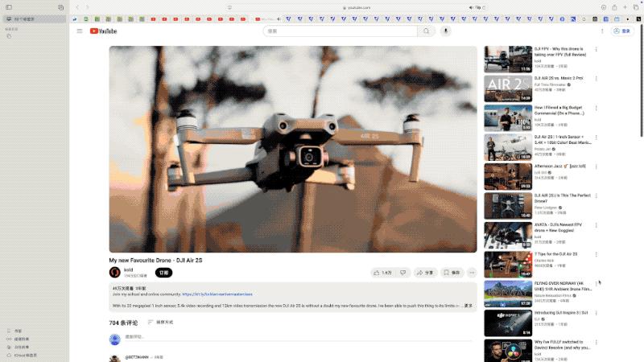
Task: Open the AIR 2S vs Mavic 2 Pro thumbnail
Action: tap(507, 88)
